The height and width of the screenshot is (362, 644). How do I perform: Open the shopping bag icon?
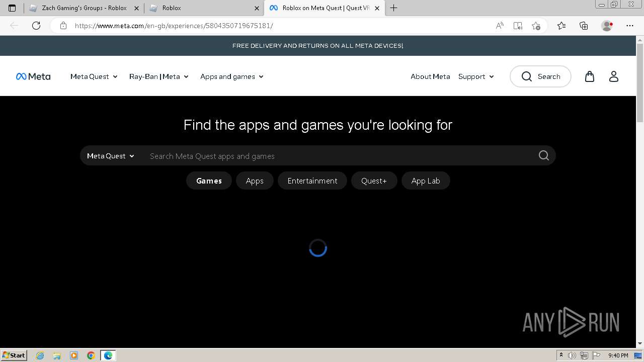[590, 76]
